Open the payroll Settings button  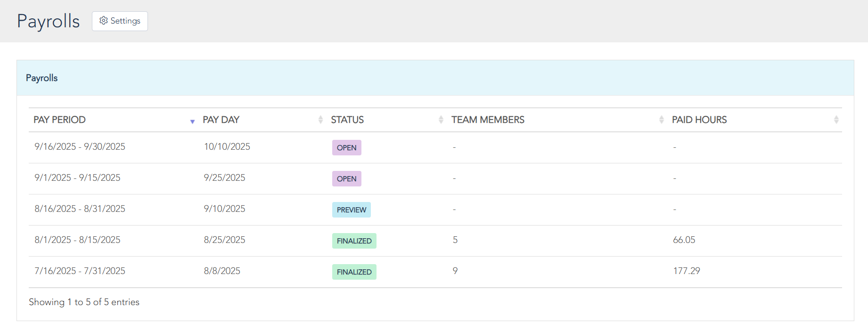click(120, 21)
